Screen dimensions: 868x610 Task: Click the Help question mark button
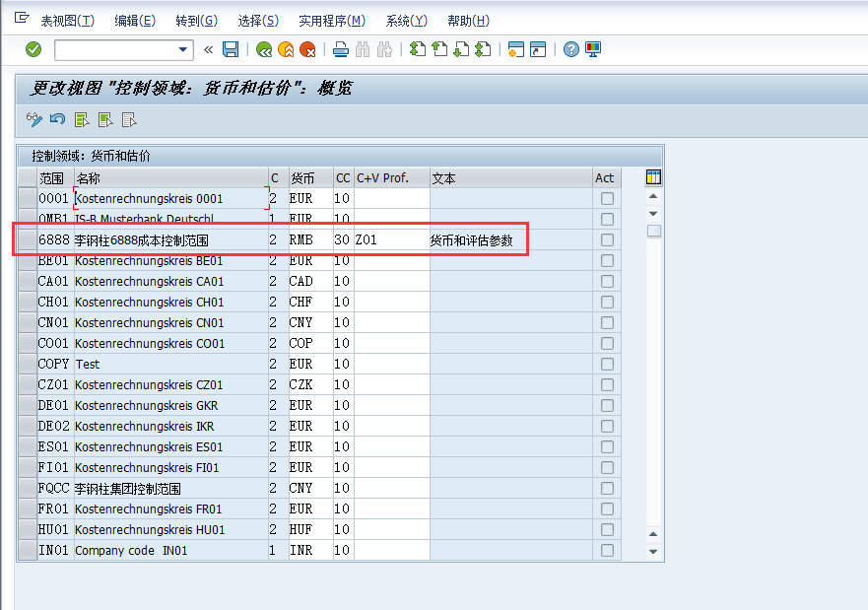pos(570,49)
